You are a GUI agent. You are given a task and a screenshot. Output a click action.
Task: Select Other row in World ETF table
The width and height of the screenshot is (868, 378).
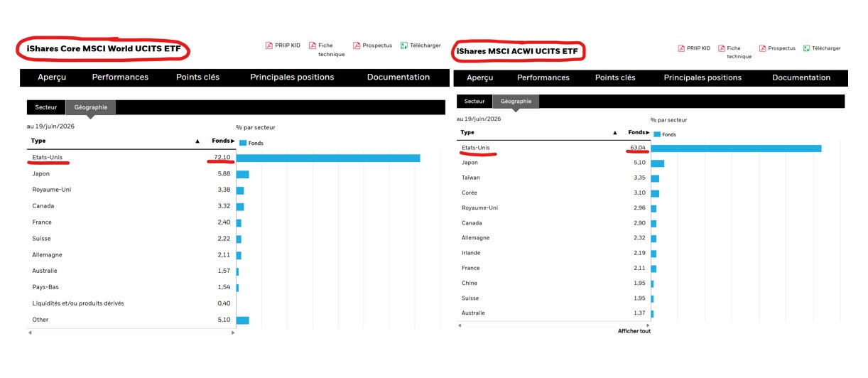coord(131,320)
